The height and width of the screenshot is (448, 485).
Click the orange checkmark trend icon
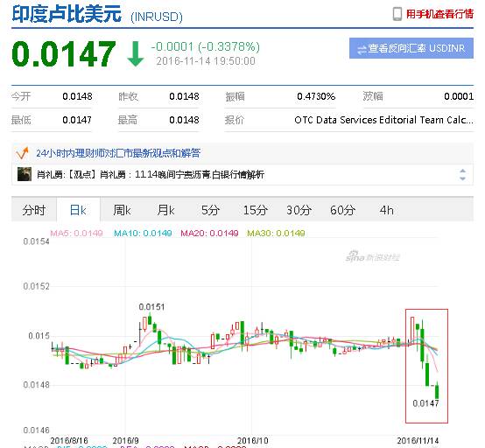click(22, 153)
